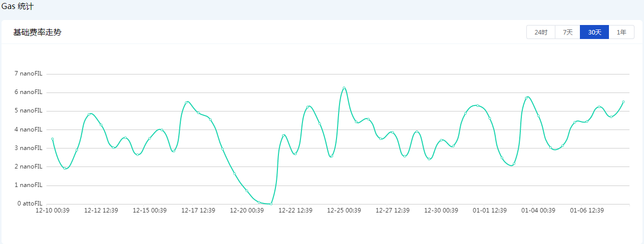644x244 pixels.
Task: Click the 基础费率走势 chart heading
Action: point(37,32)
